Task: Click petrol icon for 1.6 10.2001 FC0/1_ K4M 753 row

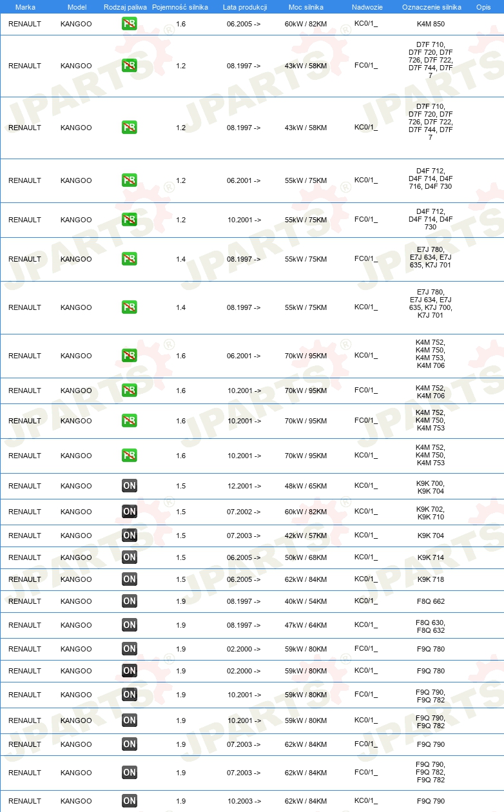Action: pyautogui.click(x=130, y=421)
